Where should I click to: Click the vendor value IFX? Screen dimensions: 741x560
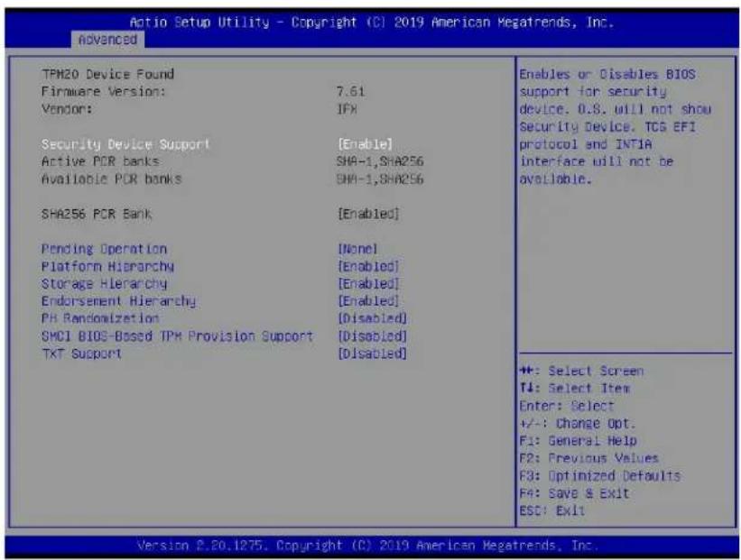click(347, 109)
